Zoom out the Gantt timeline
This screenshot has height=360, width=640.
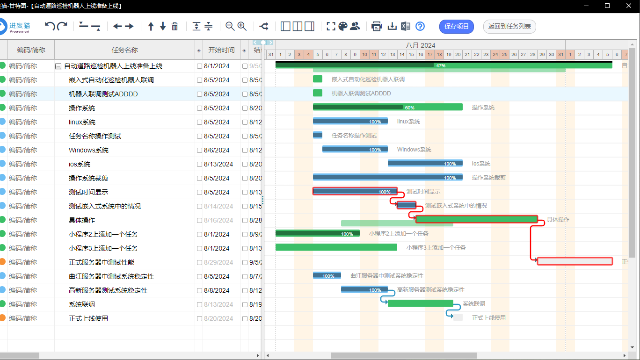click(230, 26)
